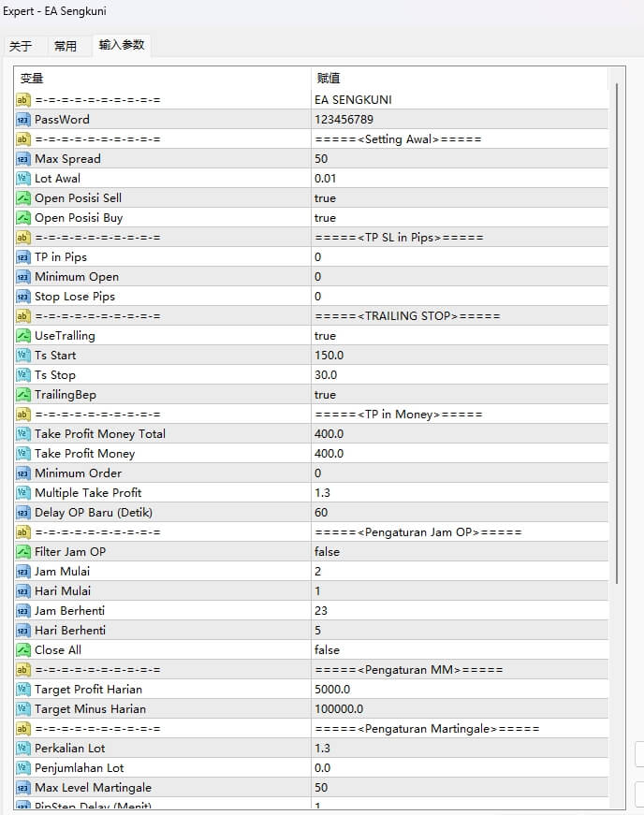Click the vertical scrollbar of the parameter list
The height and width of the screenshot is (815, 644).
click(616, 327)
